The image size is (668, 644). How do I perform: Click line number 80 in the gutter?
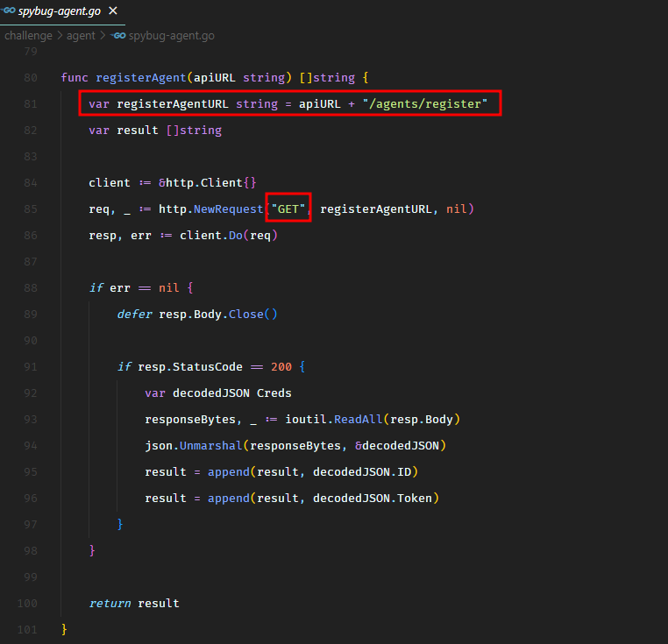point(31,77)
